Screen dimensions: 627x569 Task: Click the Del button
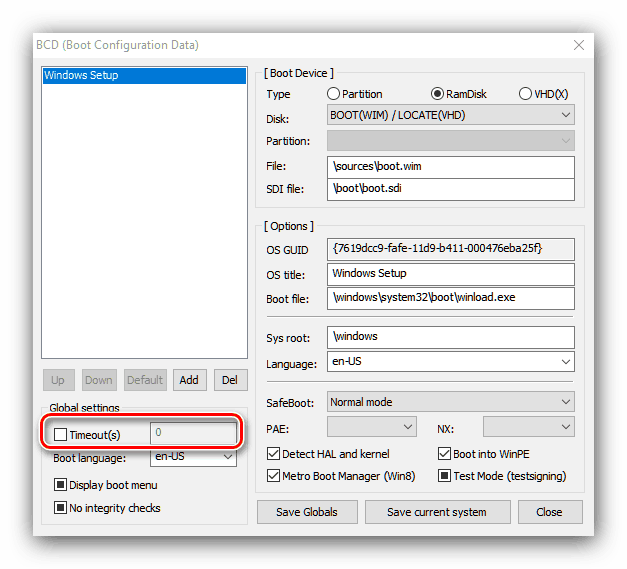[231, 380]
